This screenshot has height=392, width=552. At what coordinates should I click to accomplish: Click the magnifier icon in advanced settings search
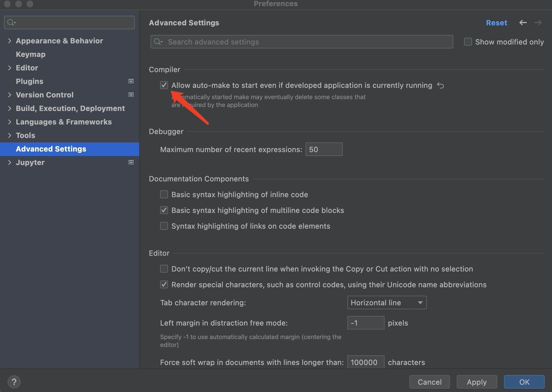158,42
